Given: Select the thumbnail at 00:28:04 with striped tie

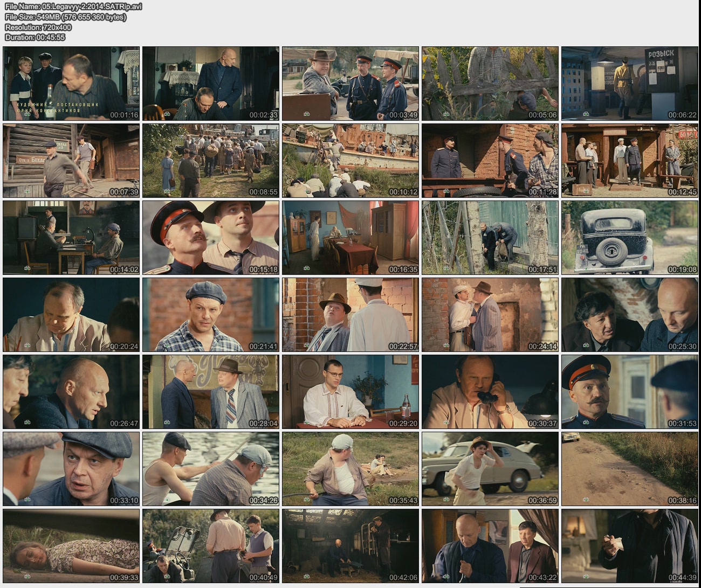Looking at the screenshot, I should 211,392.
